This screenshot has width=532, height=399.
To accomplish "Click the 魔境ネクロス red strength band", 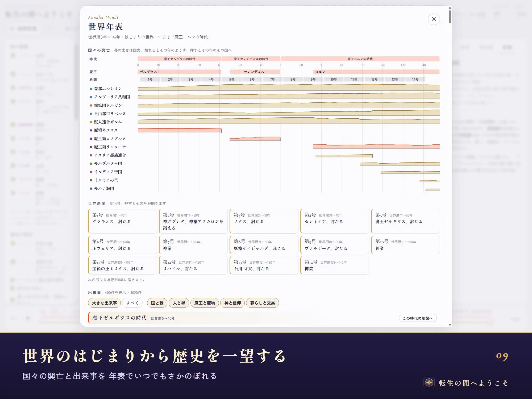I will click(x=180, y=130).
